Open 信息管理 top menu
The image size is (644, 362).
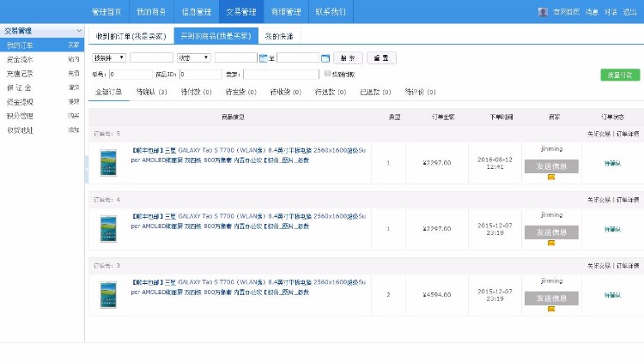click(x=197, y=12)
